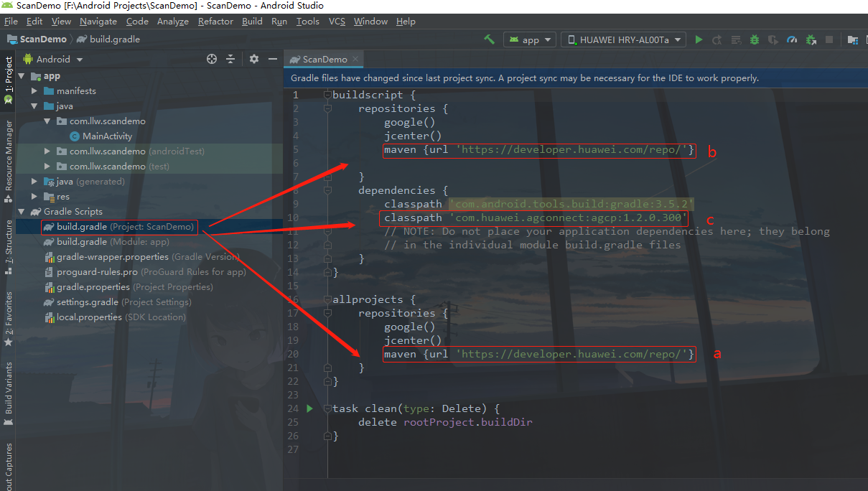The height and width of the screenshot is (491, 868).
Task: Click the Stop square icon
Action: coord(829,39)
